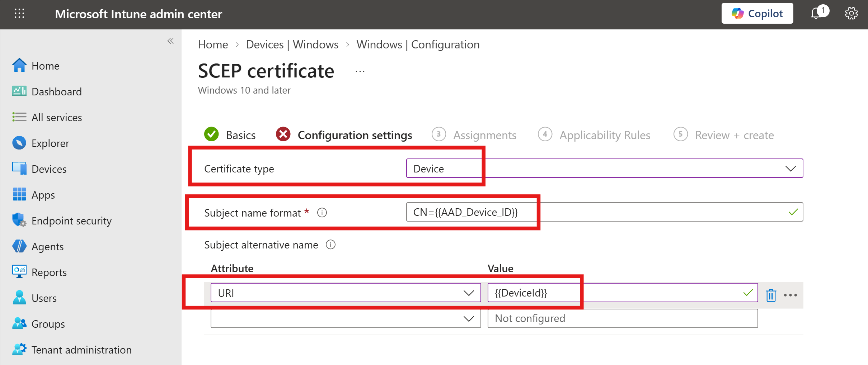Open the URI attribute dropdown

(x=346, y=293)
